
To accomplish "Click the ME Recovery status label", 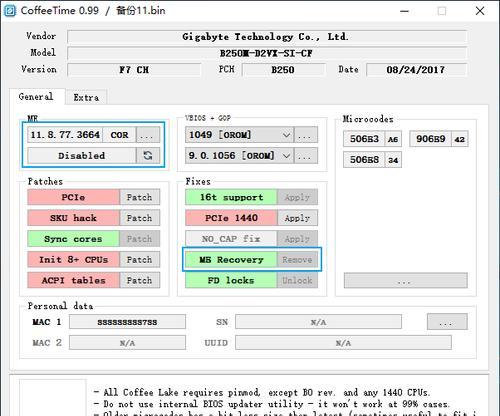I will point(231,259).
